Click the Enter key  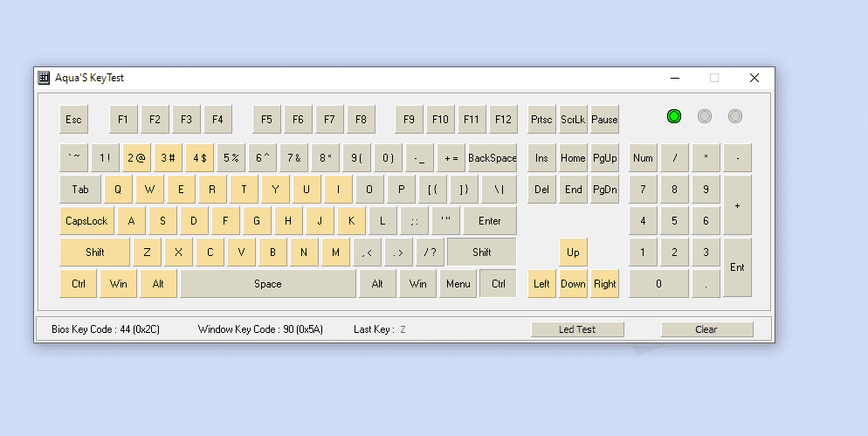(490, 221)
